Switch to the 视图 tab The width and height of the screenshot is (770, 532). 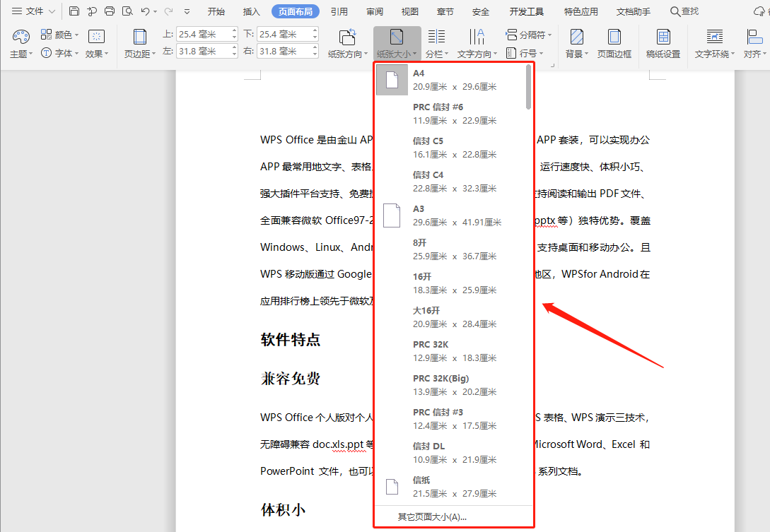(409, 11)
